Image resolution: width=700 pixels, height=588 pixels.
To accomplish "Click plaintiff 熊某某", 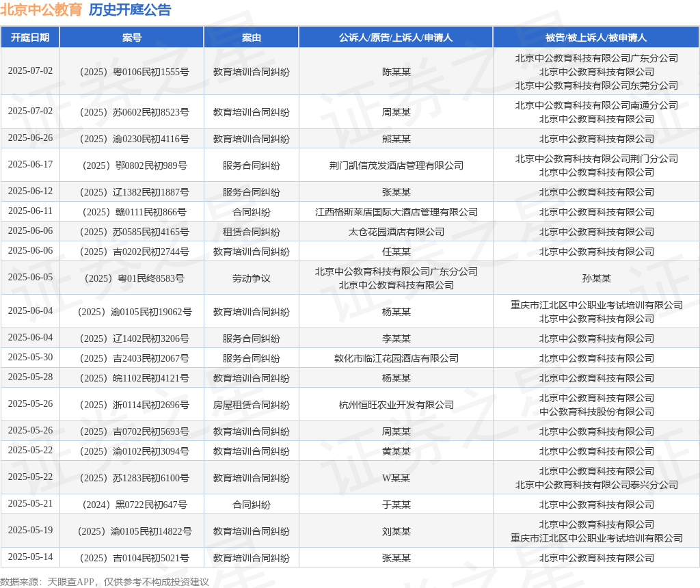I will coord(396,139).
